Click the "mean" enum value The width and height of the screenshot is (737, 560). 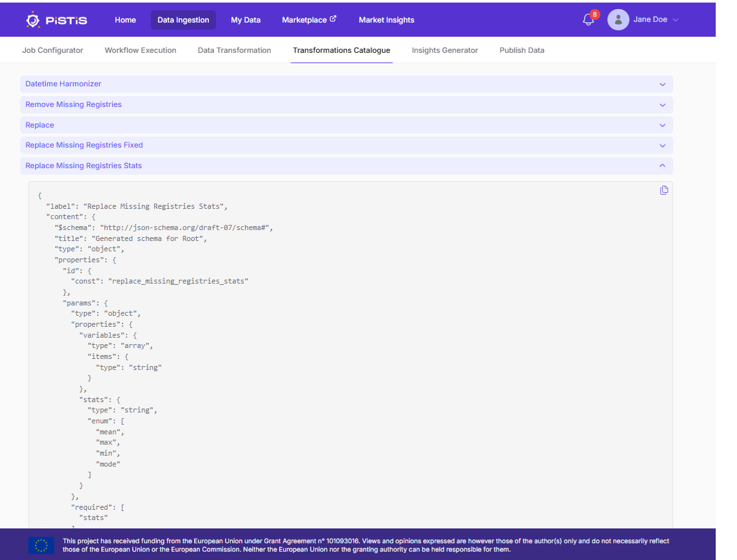tap(110, 432)
